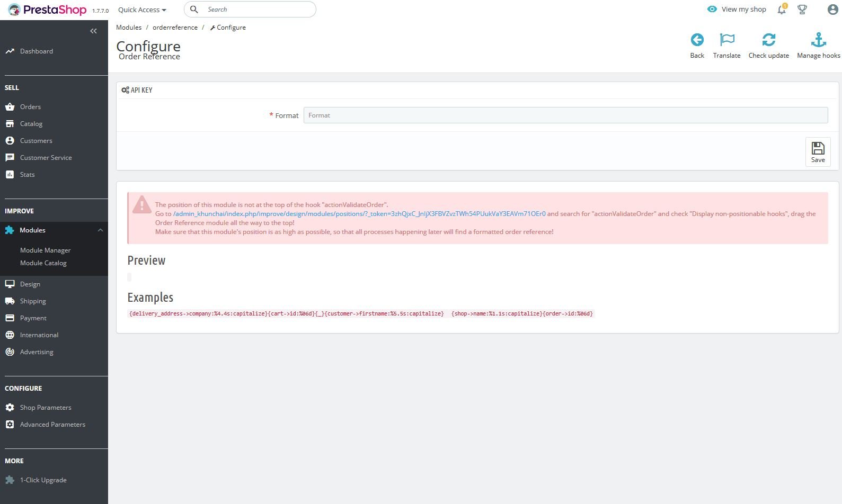Click the Examples heading
This screenshot has width=842, height=504.
point(150,298)
